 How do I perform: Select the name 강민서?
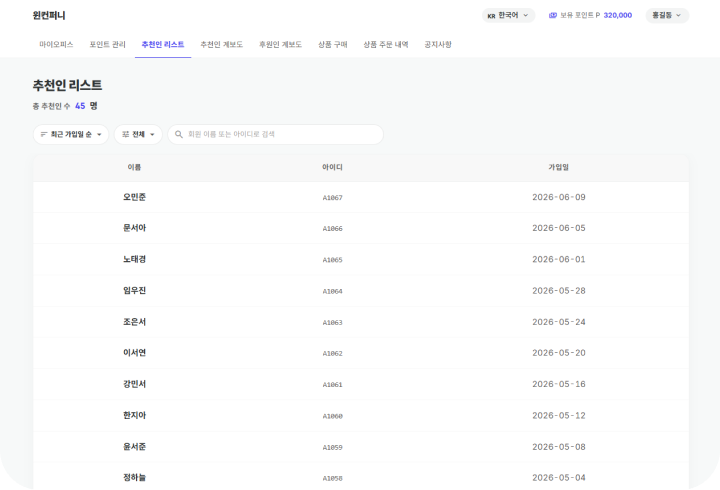point(134,384)
